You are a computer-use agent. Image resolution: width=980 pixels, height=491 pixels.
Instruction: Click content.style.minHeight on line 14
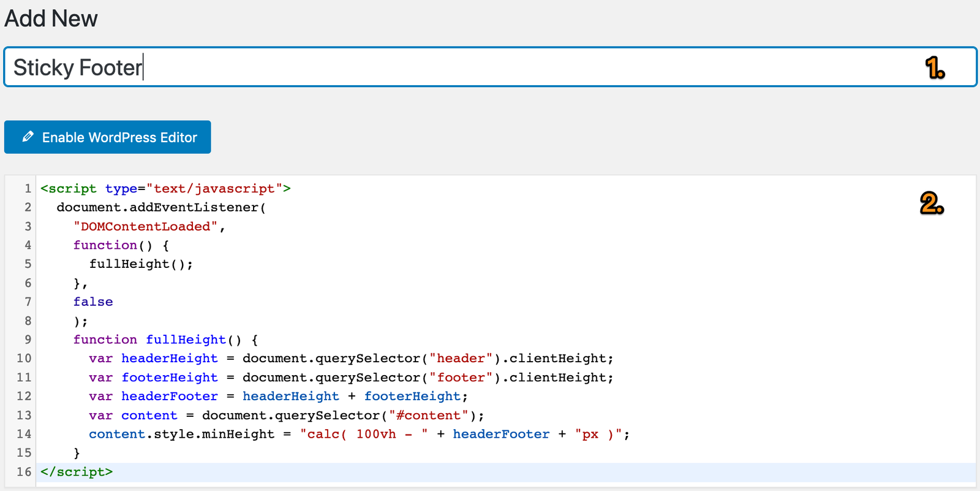click(x=182, y=434)
